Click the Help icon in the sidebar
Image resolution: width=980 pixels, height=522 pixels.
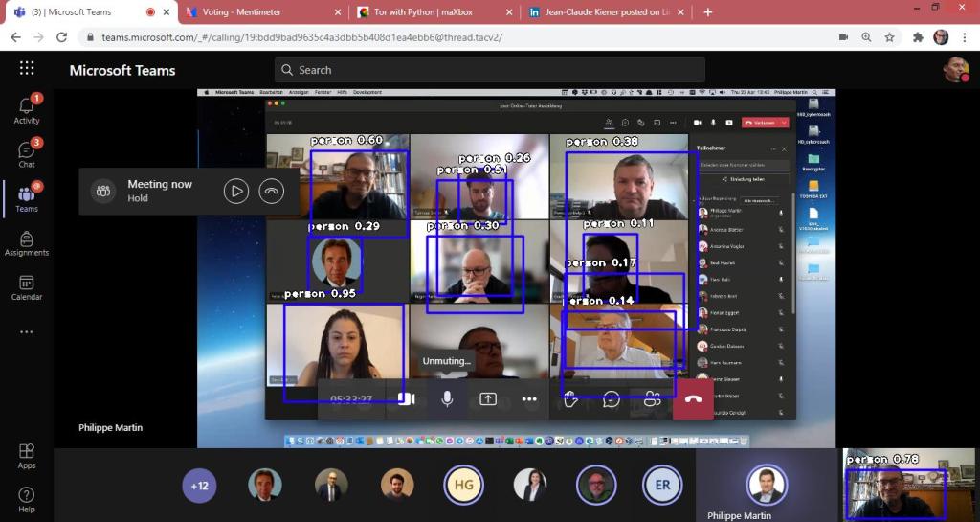point(26,500)
